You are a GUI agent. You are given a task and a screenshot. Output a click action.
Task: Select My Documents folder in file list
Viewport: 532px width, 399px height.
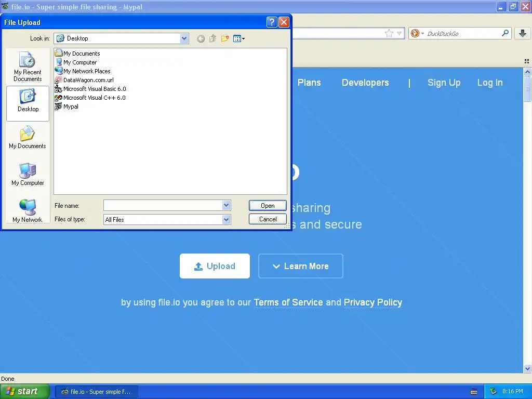pyautogui.click(x=77, y=54)
